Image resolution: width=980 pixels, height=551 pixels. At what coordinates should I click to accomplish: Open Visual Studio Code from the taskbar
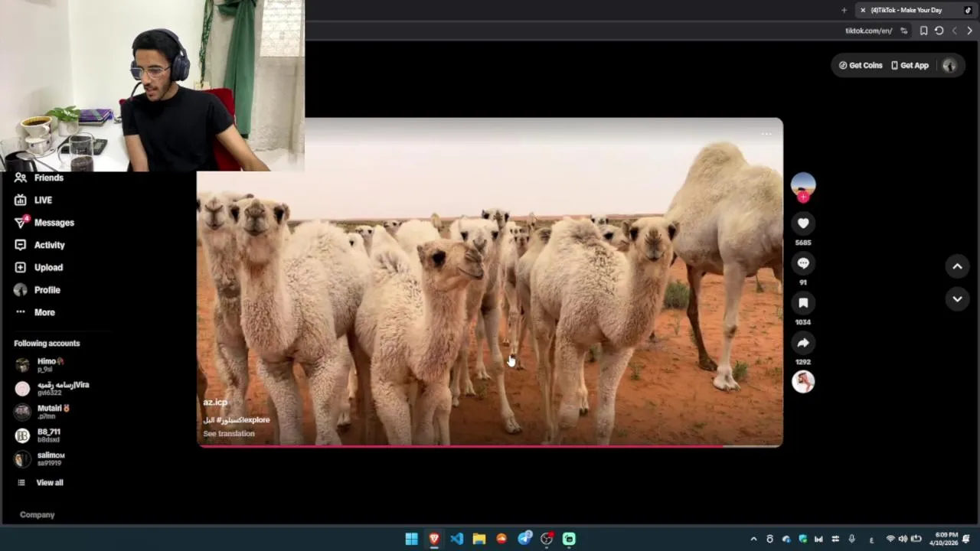456,539
